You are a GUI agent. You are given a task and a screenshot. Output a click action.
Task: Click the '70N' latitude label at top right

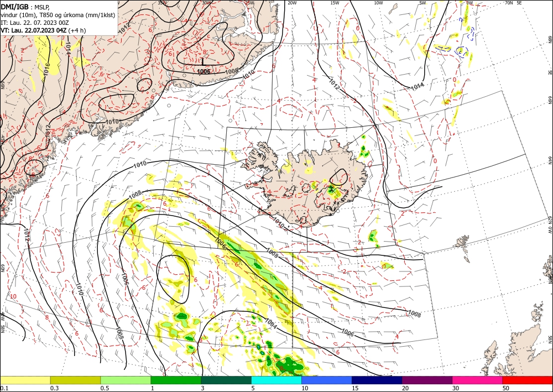point(509,2)
